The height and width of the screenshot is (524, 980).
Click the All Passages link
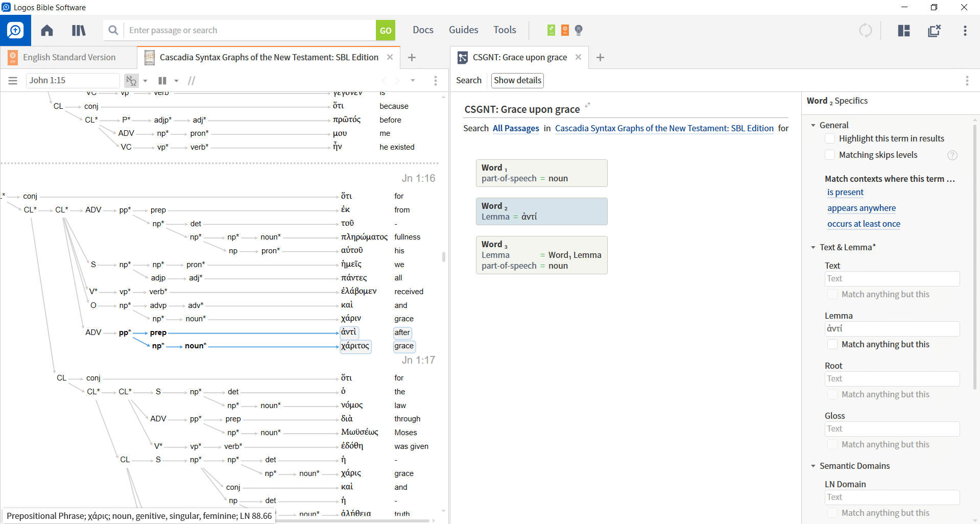pyautogui.click(x=516, y=128)
